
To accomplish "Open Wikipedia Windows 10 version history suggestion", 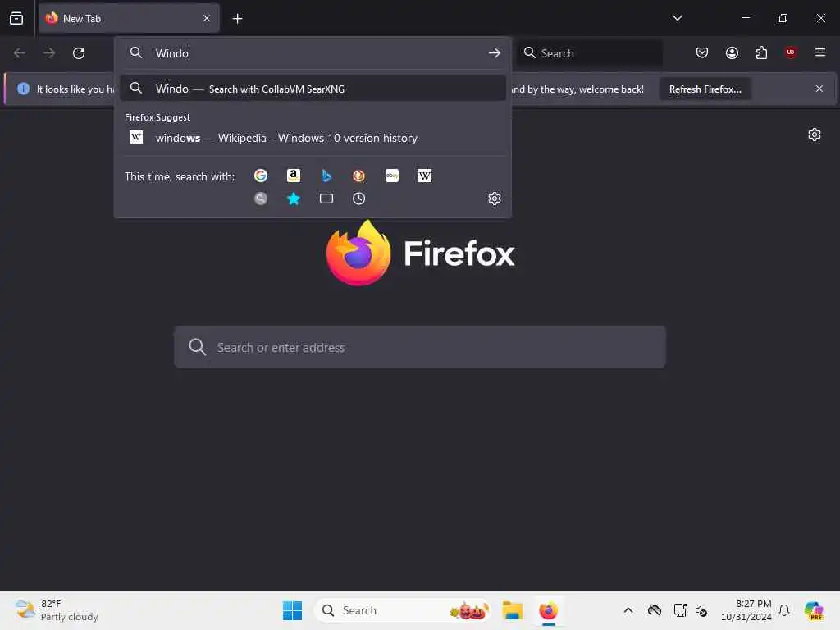I will [x=313, y=138].
